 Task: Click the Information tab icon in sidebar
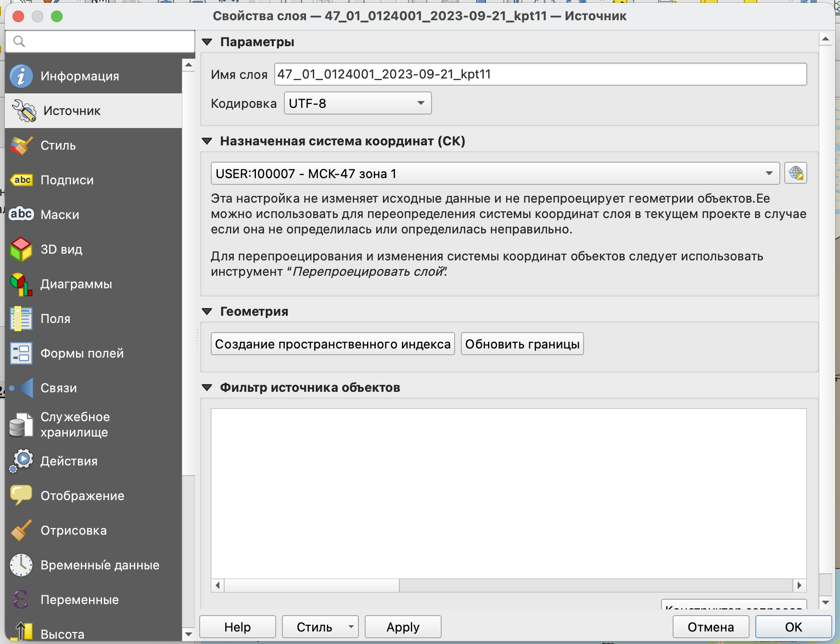pyautogui.click(x=21, y=76)
